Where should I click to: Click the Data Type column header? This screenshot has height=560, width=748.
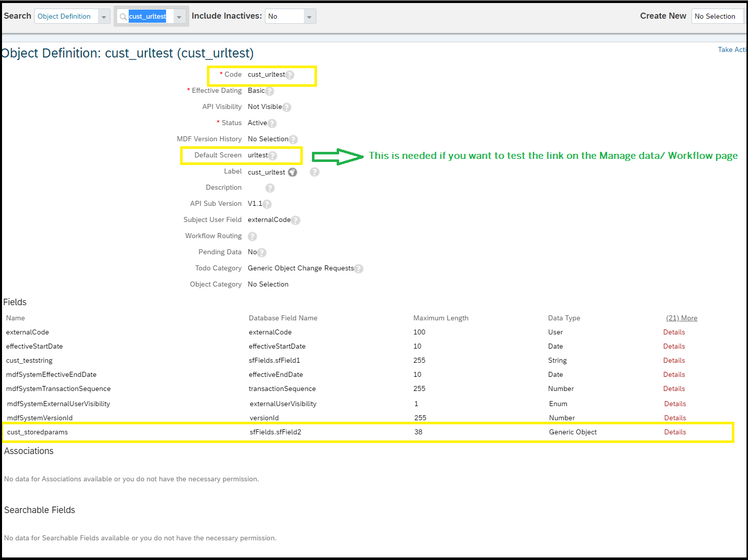[x=564, y=318]
